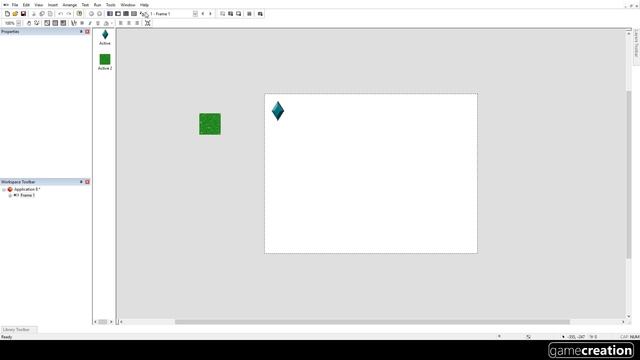Image resolution: width=640 pixels, height=360 pixels.
Task: Select Application 5 in workspace tree
Action: tap(27, 189)
